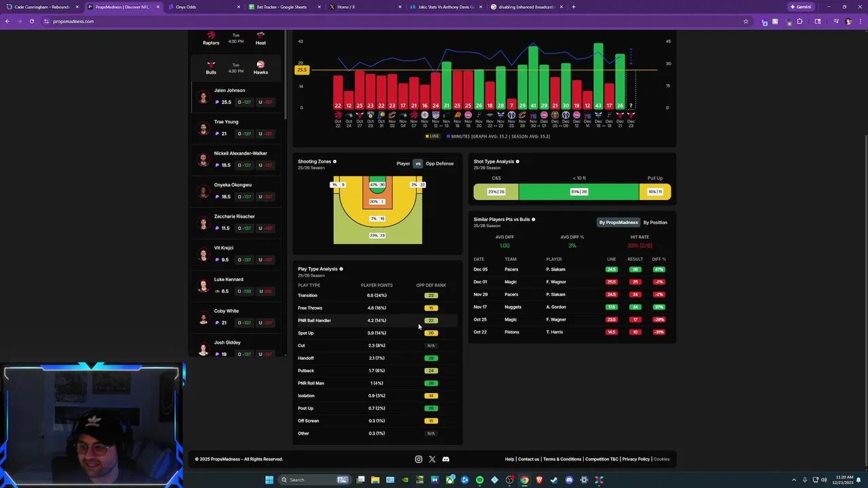Open the Gemini button in Chrome

801,7
